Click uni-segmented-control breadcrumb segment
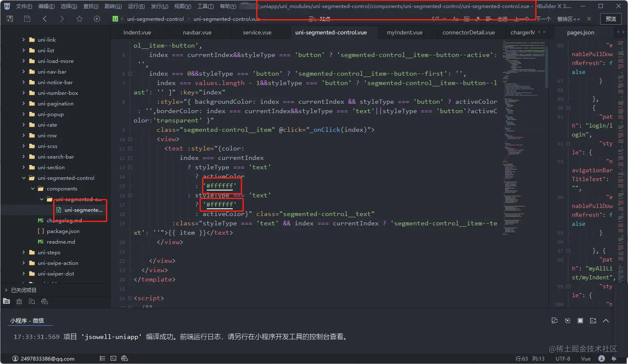The height and width of the screenshot is (364, 628). point(155,19)
